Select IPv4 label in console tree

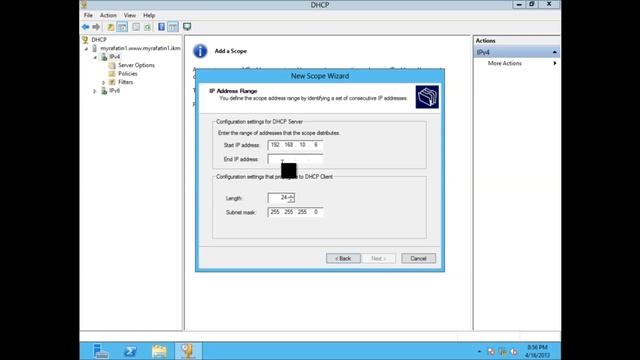tap(115, 57)
